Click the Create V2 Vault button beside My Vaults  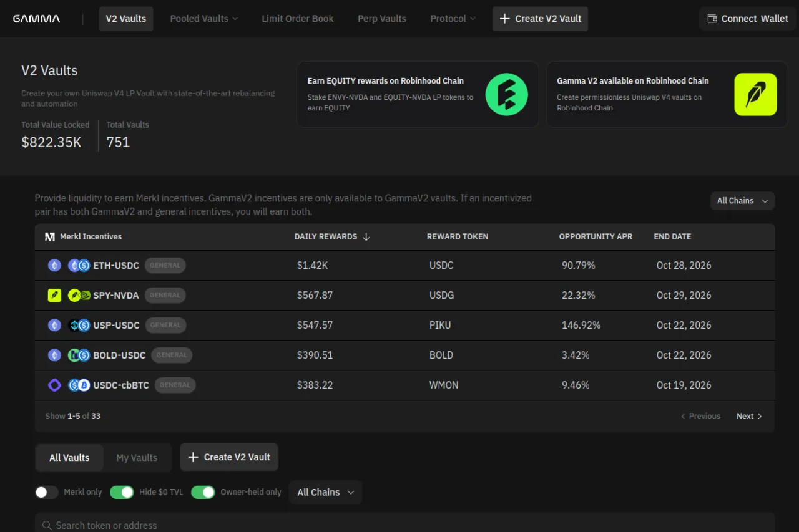click(229, 457)
